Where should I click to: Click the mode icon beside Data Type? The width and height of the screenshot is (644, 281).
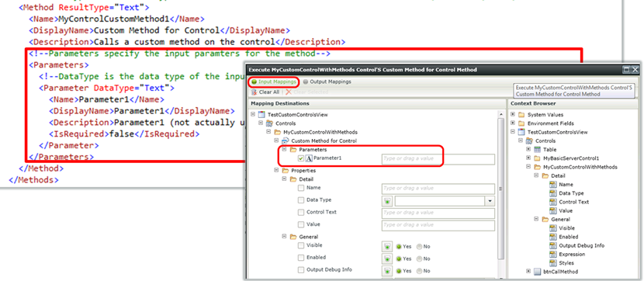coord(387,201)
